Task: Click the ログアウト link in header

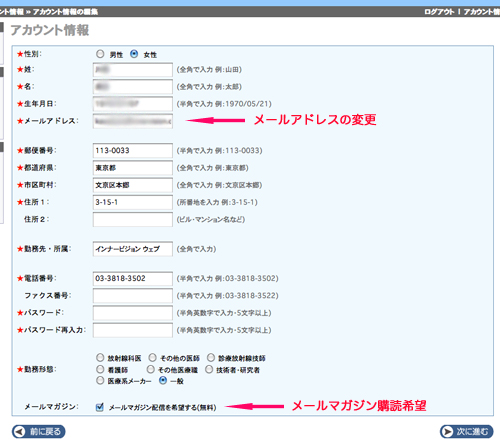Action: [439, 12]
